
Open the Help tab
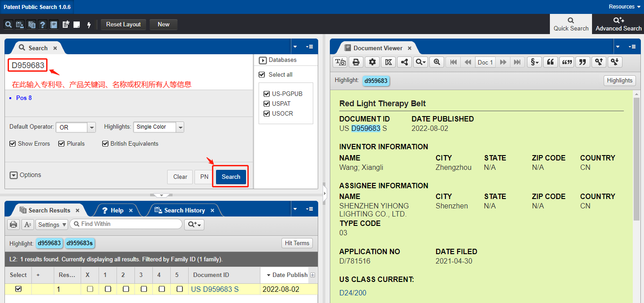117,210
